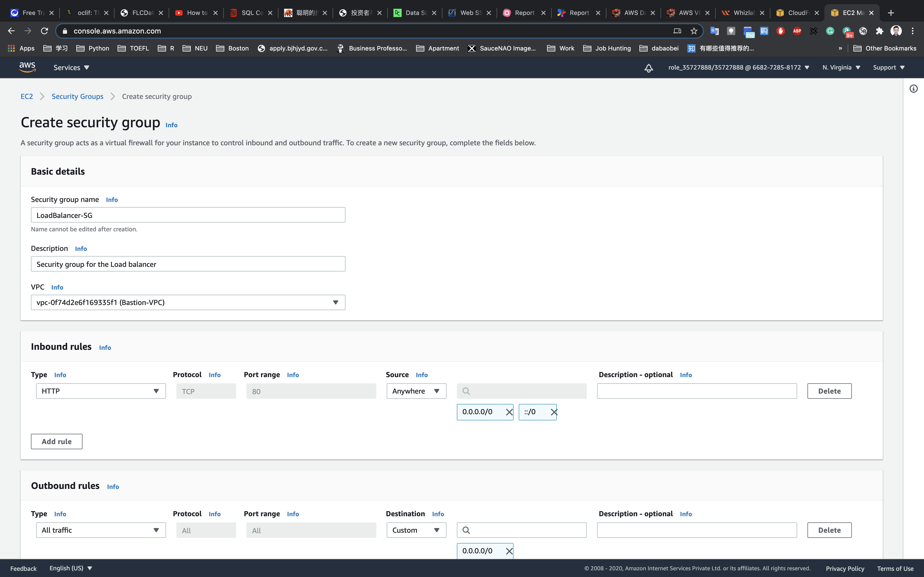Open the inbound rule Type HTTP dropdown

(101, 391)
